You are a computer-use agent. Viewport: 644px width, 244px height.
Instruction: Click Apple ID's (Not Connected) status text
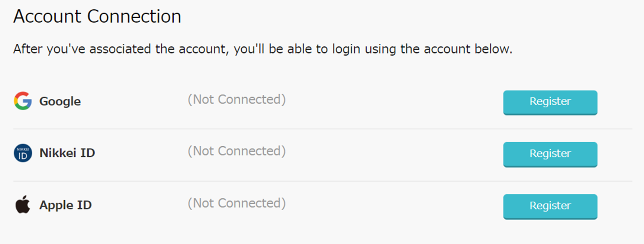pyautogui.click(x=236, y=203)
